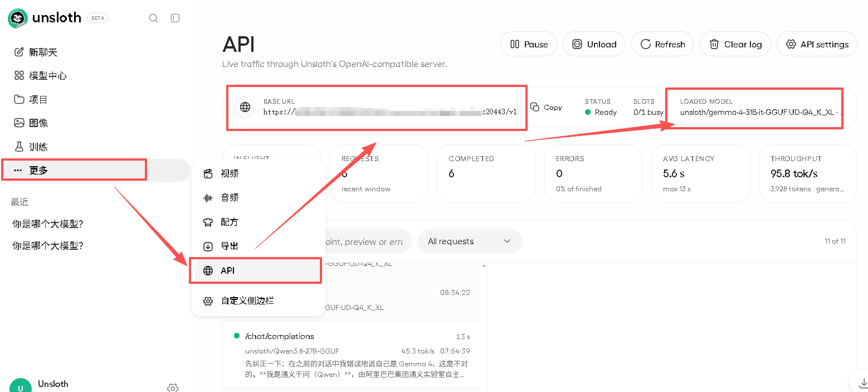
Task: Click the 0/1 busy slots value
Action: point(648,112)
